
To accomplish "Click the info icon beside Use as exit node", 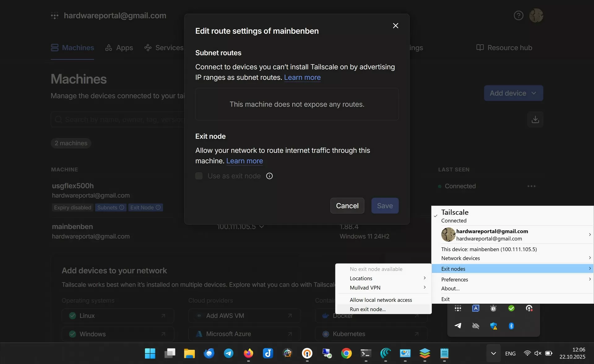I will pyautogui.click(x=269, y=176).
